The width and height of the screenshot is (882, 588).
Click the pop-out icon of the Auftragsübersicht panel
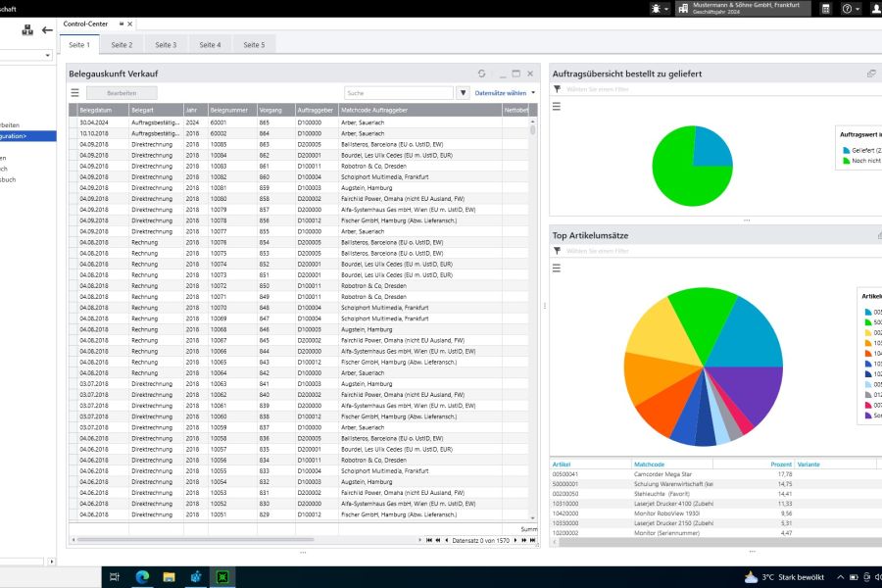click(871, 73)
